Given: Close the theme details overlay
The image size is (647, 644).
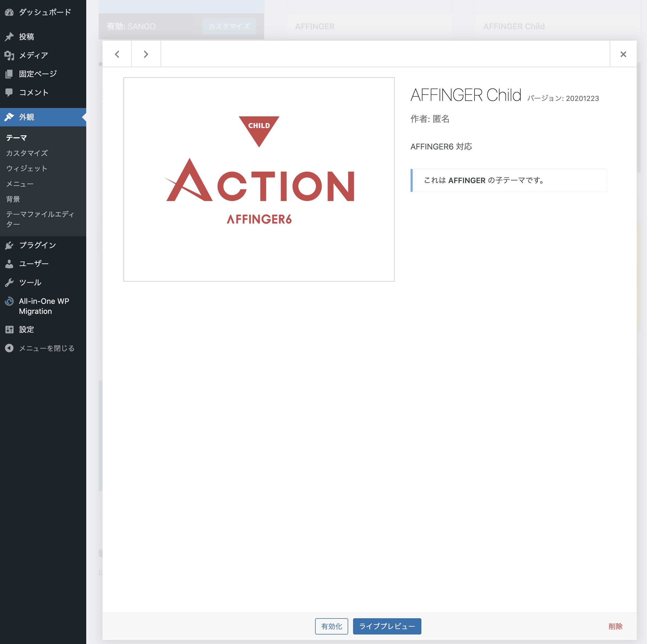Looking at the screenshot, I should pos(623,54).
